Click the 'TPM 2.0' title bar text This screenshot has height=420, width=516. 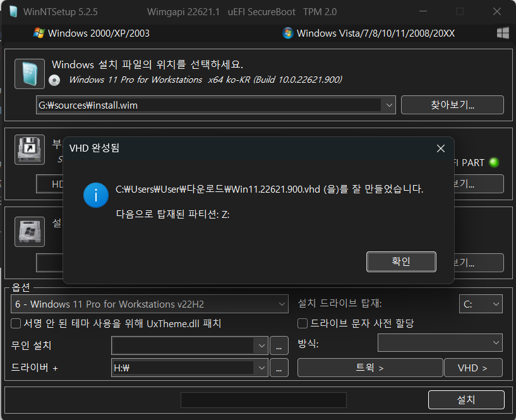click(x=320, y=12)
